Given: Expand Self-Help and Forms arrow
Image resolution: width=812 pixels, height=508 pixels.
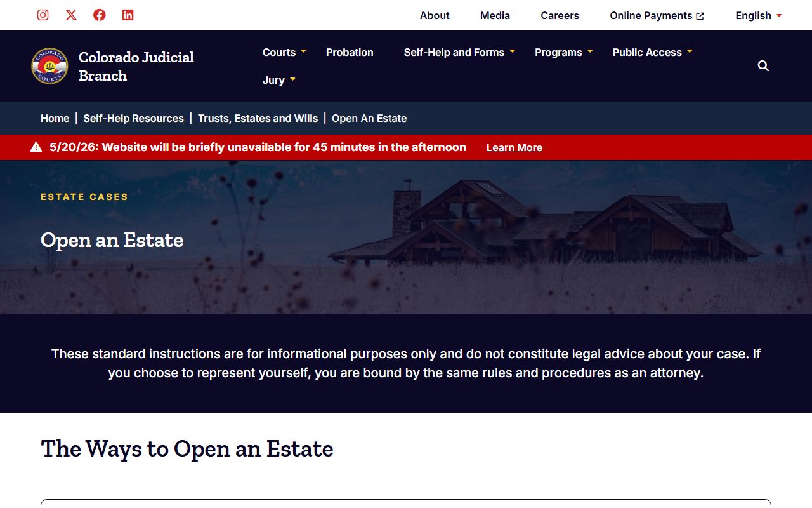Looking at the screenshot, I should 513,51.
